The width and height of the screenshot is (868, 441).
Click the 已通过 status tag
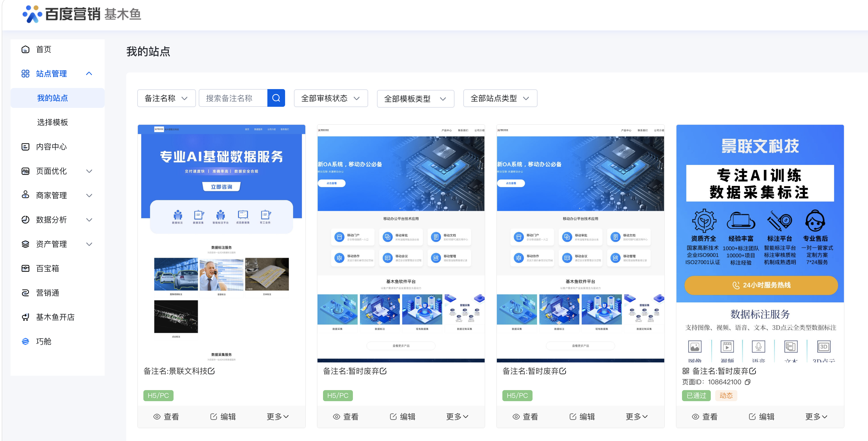[696, 396]
